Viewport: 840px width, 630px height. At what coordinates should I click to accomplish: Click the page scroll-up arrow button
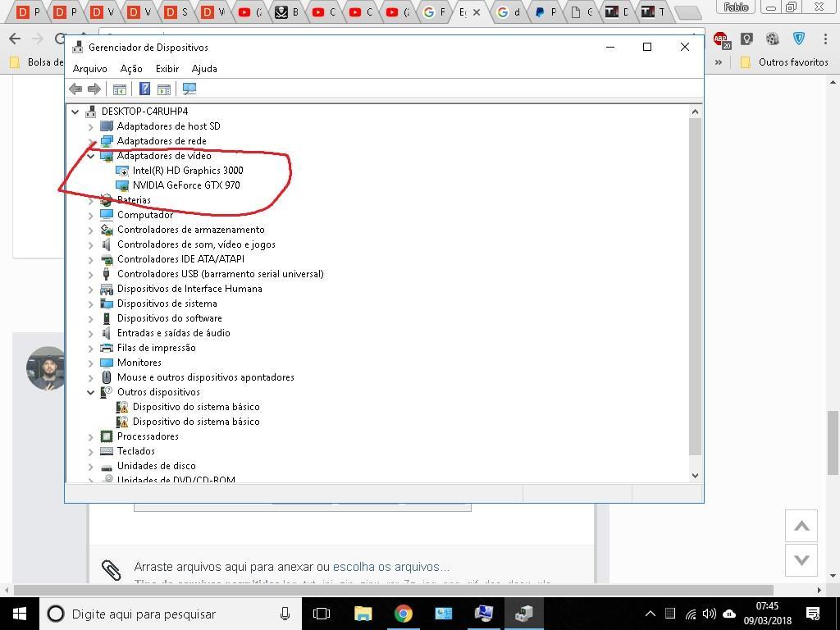[x=801, y=526]
